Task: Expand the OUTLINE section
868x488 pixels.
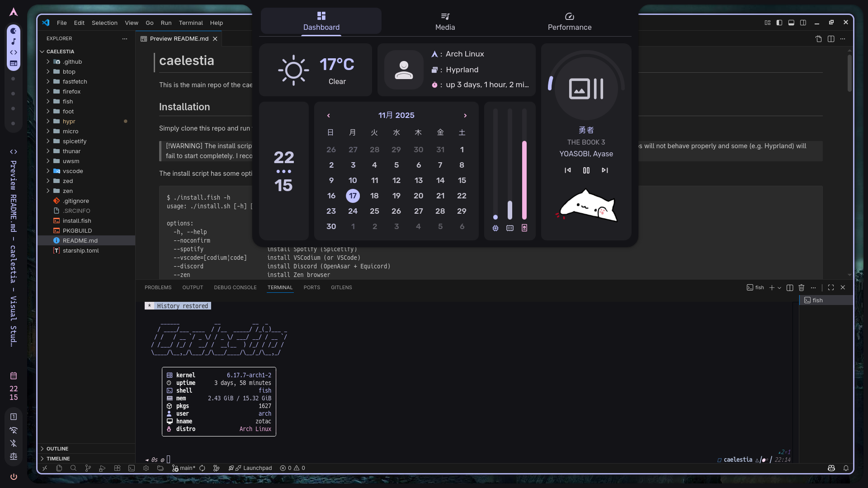Action: (x=57, y=449)
